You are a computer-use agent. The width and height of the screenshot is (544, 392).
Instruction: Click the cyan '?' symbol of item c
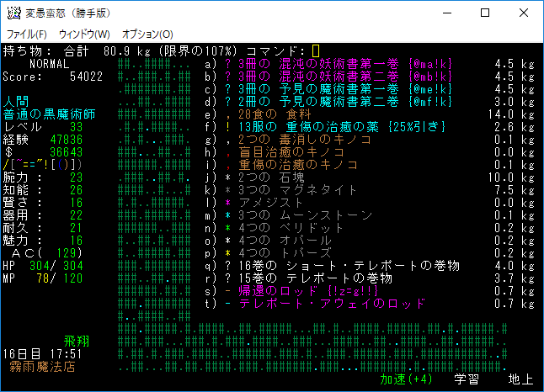[227, 89]
